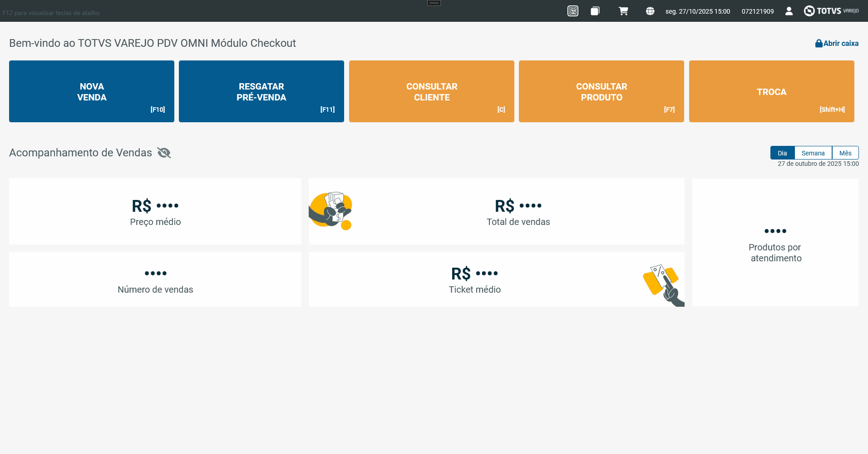The width and height of the screenshot is (868, 454).
Task: Click the Número de vendas card
Action: point(155,279)
